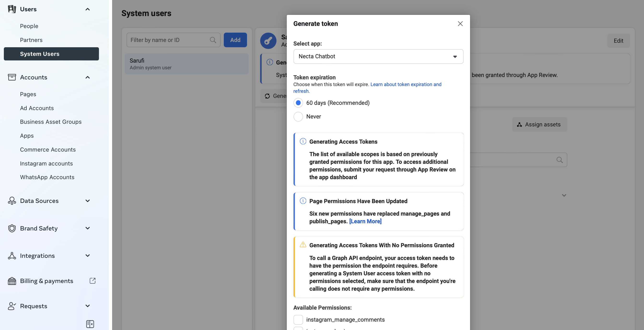
Task: Click the Data Sources icon in sidebar
Action: tap(12, 201)
